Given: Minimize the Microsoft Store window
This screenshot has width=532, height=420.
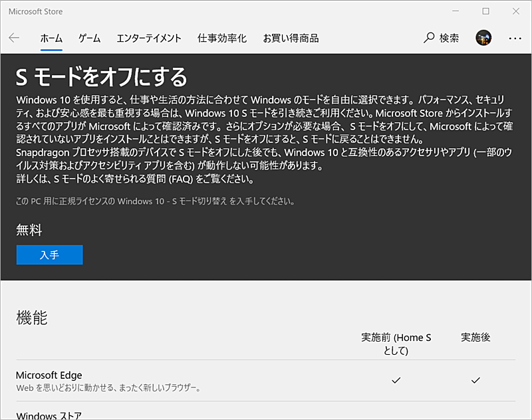Looking at the screenshot, I should click(x=456, y=11).
